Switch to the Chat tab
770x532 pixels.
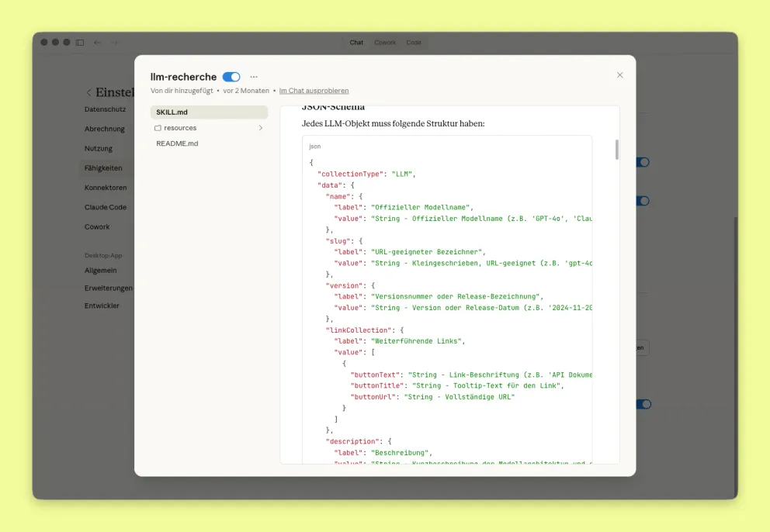(x=356, y=43)
